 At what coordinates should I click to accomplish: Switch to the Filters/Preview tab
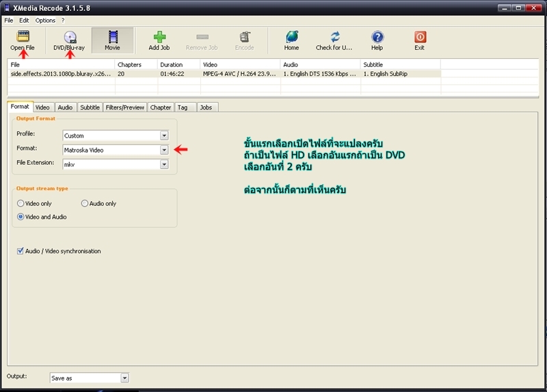click(125, 107)
